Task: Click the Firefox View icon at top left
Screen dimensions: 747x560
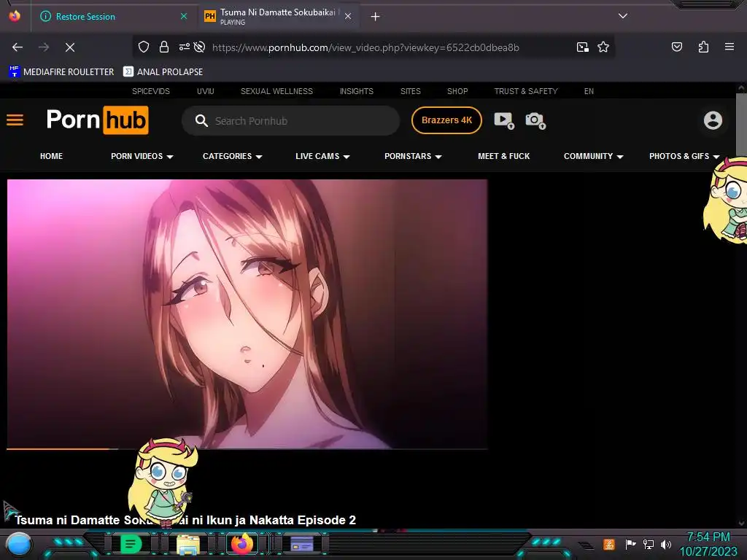Action: point(15,16)
